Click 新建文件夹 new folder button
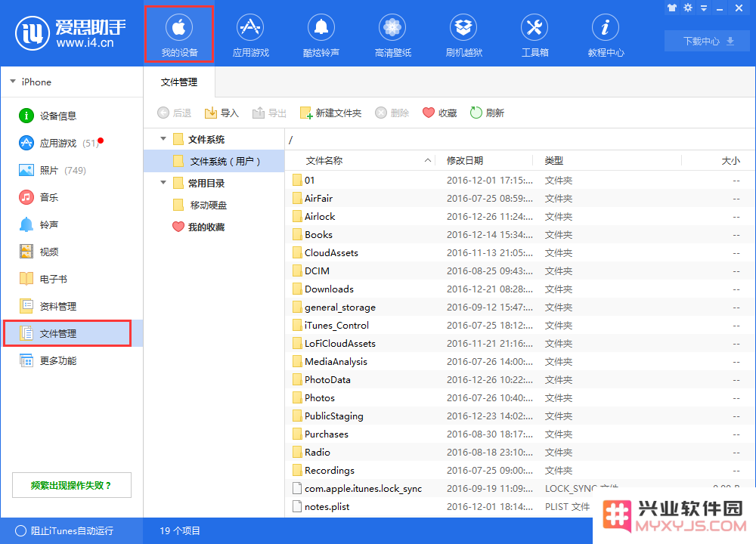 tap(330, 113)
